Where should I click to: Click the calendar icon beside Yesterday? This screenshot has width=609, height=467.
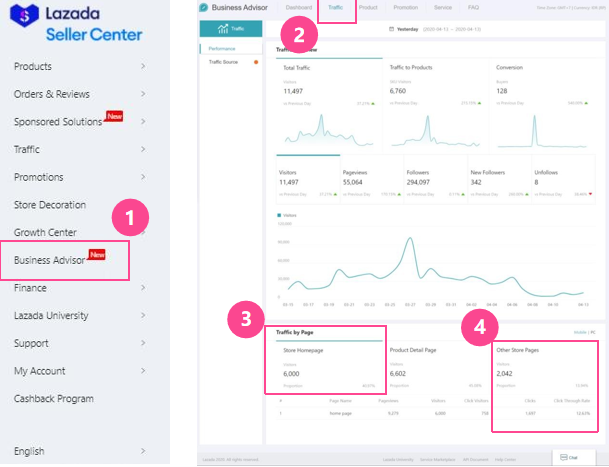click(x=392, y=29)
